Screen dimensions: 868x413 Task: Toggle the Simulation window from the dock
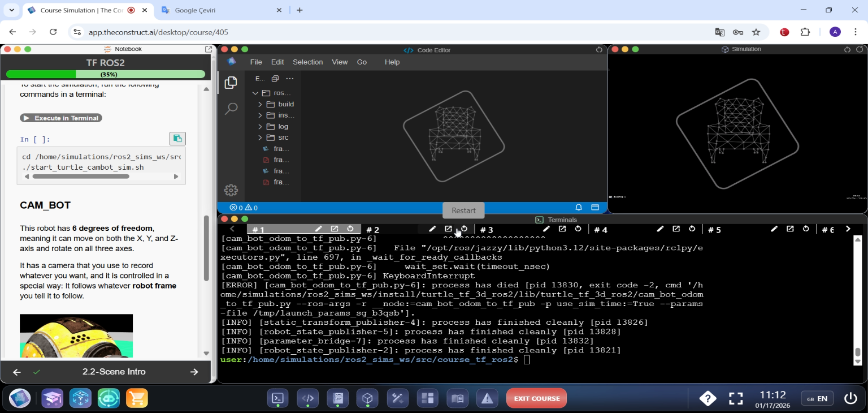pyautogui.click(x=368, y=398)
